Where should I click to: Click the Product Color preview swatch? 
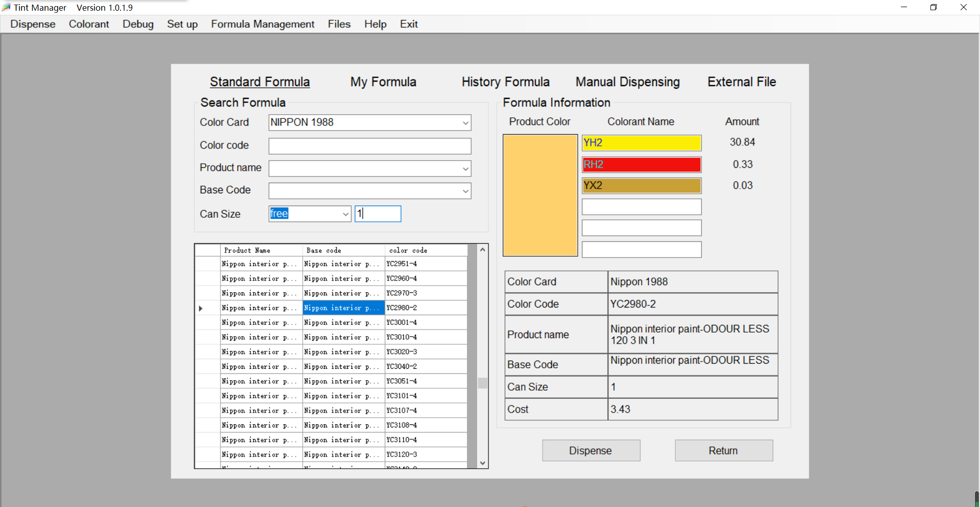point(540,195)
